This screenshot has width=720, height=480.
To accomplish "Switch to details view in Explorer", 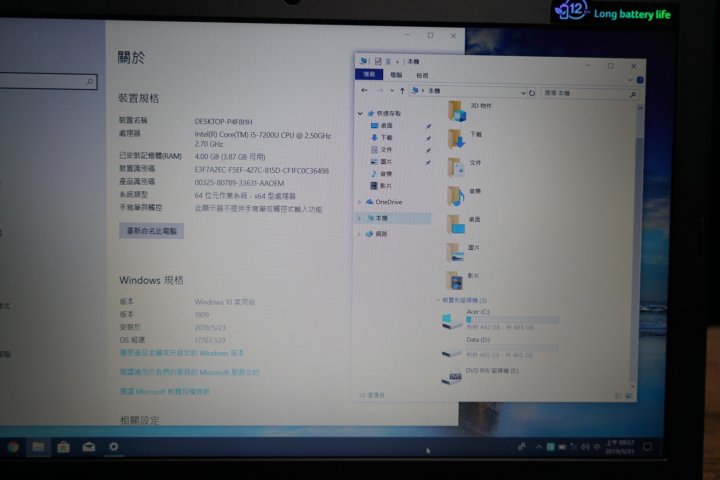I will [618, 395].
